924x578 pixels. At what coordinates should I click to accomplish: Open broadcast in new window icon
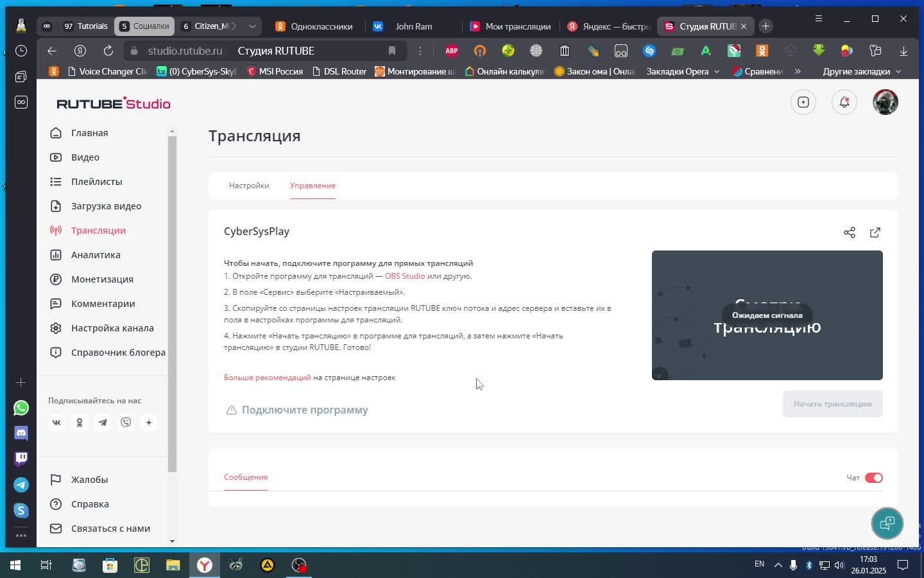(875, 232)
